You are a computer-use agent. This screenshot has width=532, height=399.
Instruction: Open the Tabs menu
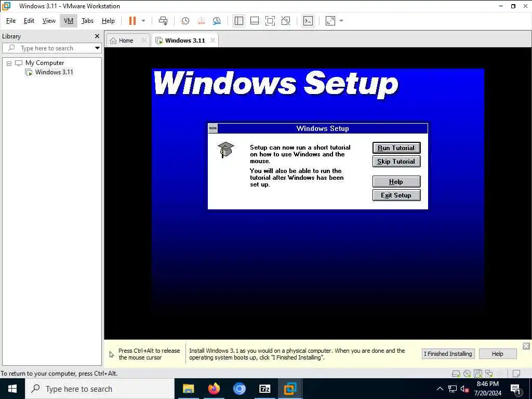pyautogui.click(x=87, y=21)
